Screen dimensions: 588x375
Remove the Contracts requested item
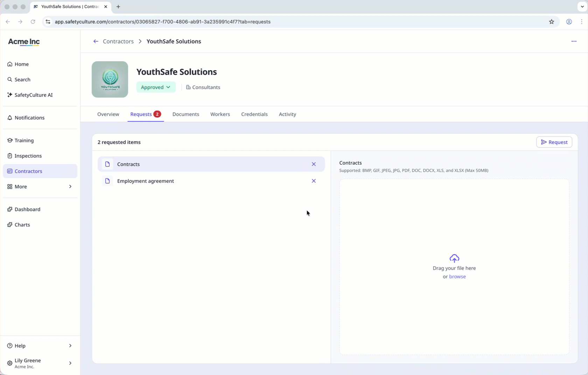[314, 164]
